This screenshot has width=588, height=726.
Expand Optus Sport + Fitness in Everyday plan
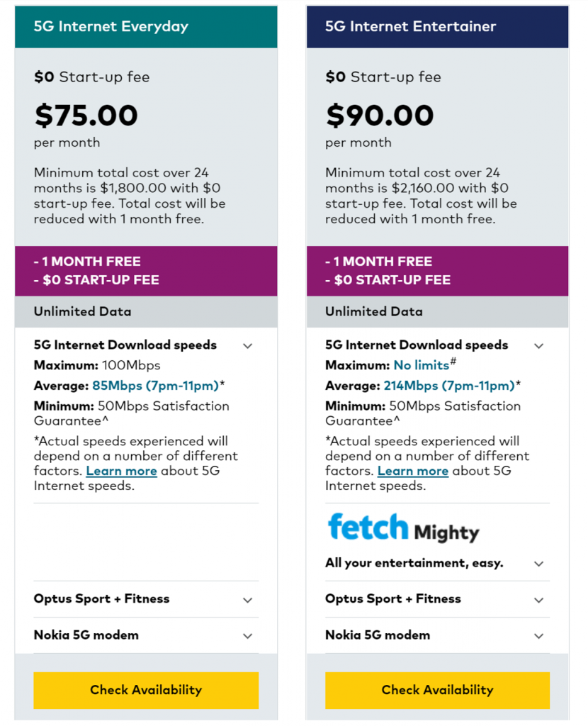[146, 599]
